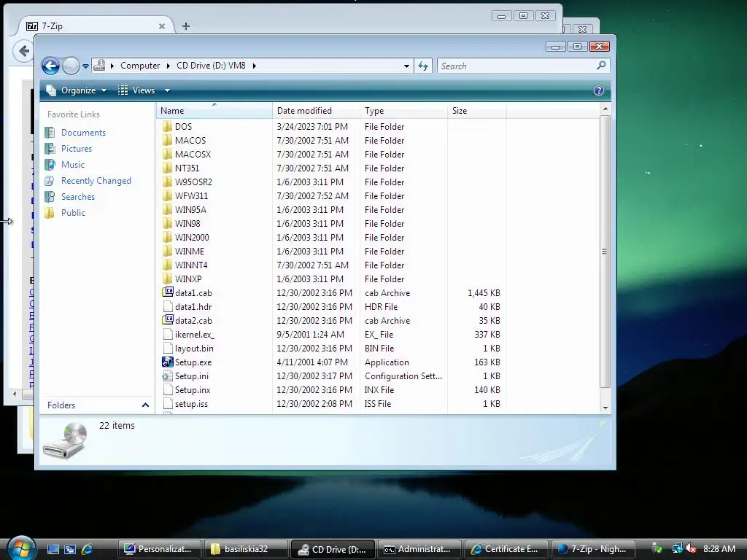This screenshot has width=747, height=560.
Task: Click the file list scroll up arrow
Action: pos(605,109)
